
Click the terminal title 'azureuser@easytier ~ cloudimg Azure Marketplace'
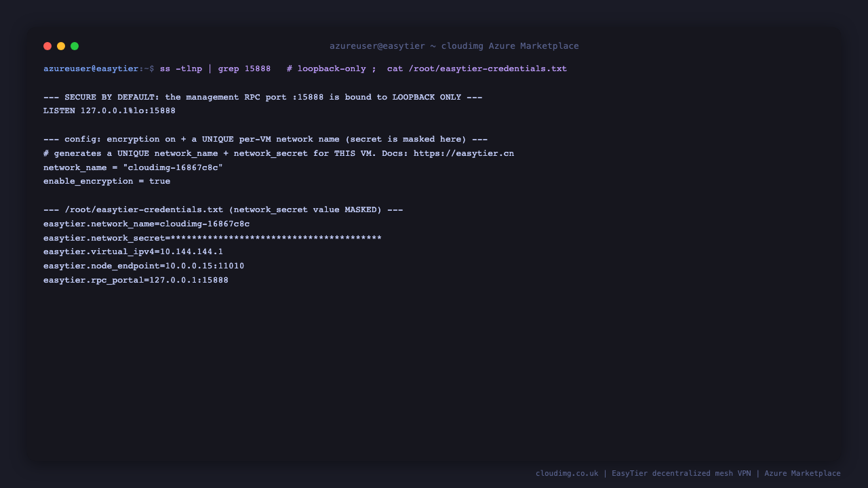(x=454, y=46)
